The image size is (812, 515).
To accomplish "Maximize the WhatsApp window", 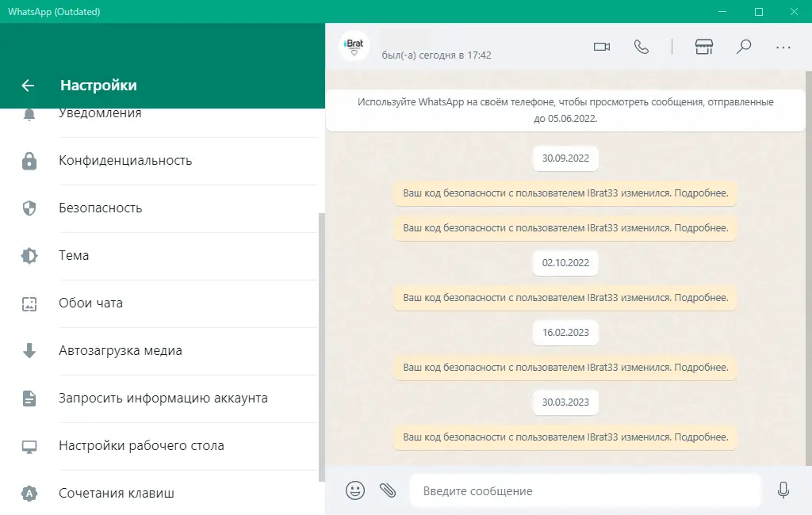I will pyautogui.click(x=759, y=11).
